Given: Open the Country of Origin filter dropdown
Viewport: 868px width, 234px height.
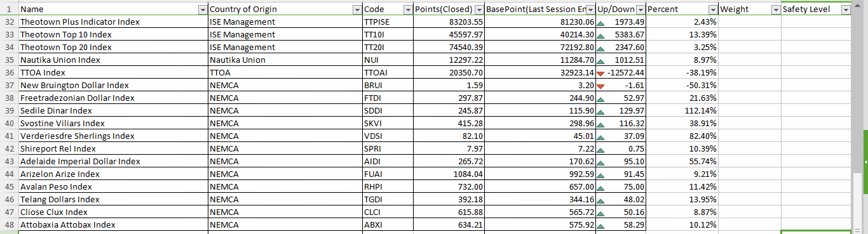Looking at the screenshot, I should click(x=357, y=10).
